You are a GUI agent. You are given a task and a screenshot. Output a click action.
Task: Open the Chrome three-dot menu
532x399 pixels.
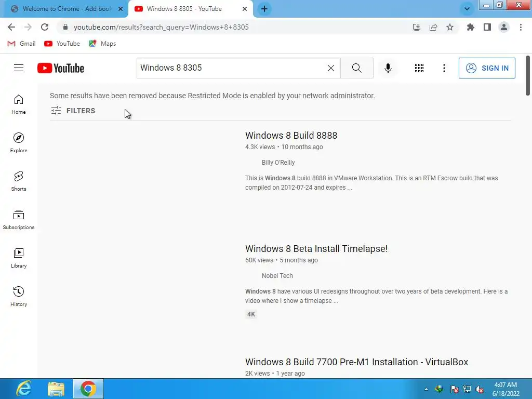click(x=521, y=27)
